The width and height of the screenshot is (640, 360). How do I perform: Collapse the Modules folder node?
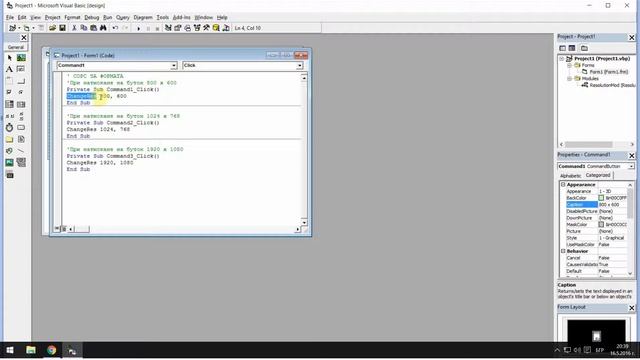[569, 78]
